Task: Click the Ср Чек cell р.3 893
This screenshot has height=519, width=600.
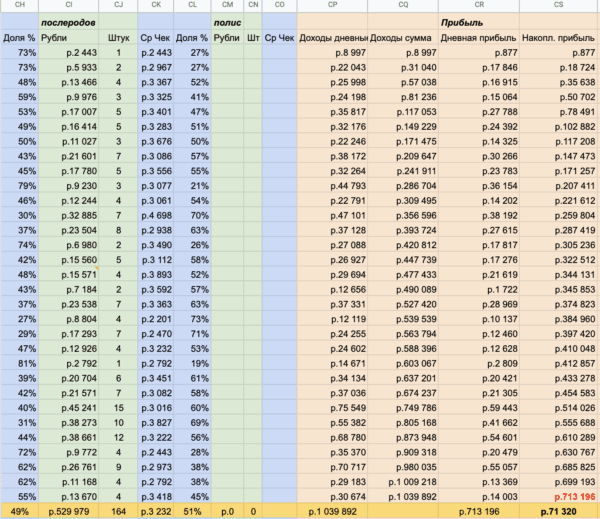Action: tap(155, 275)
